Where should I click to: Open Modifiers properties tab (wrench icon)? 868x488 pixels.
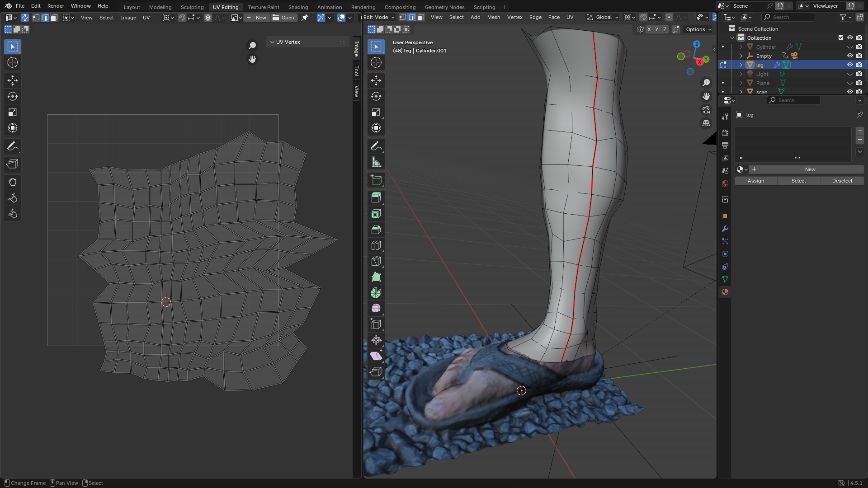pos(725,229)
